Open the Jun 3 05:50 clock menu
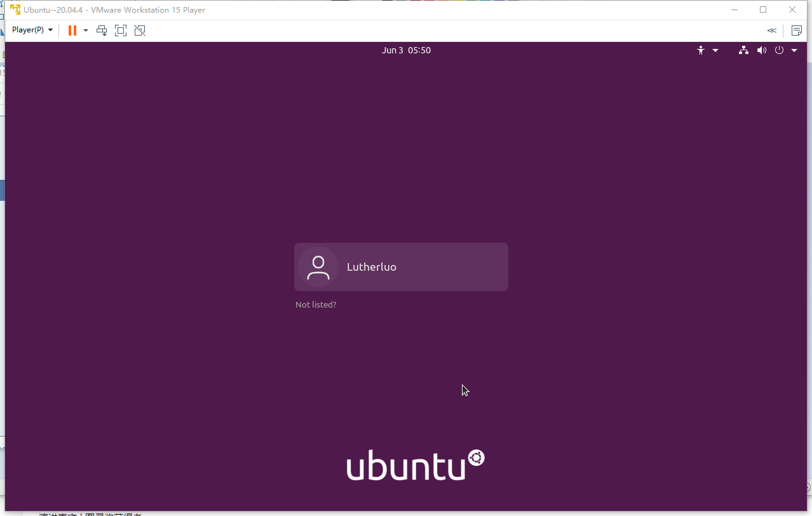The image size is (812, 516). click(x=406, y=50)
